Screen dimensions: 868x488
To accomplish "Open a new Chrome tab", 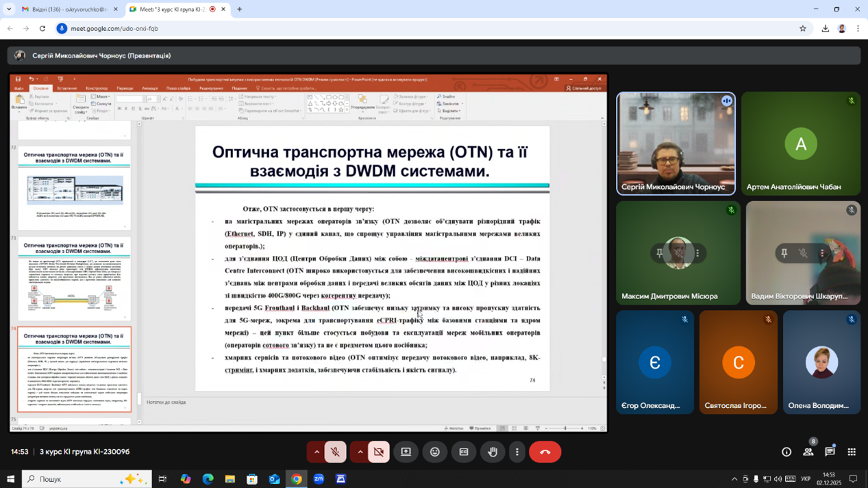I will click(239, 10).
